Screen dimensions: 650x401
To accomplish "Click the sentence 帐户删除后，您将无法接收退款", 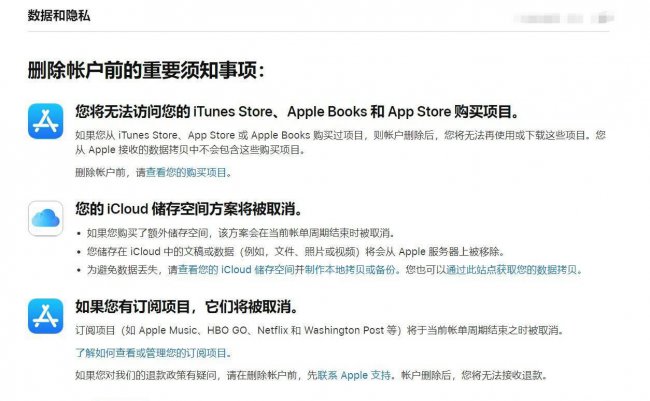I will click(x=474, y=376).
